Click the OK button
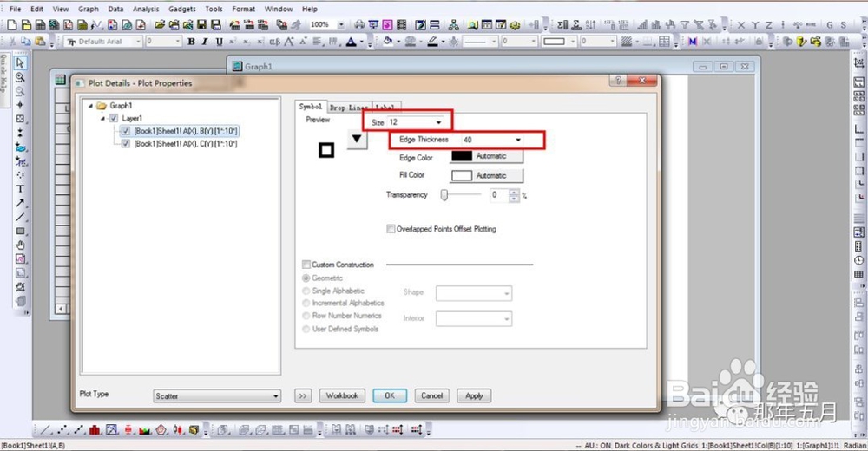This screenshot has height=451, width=868. [x=390, y=395]
